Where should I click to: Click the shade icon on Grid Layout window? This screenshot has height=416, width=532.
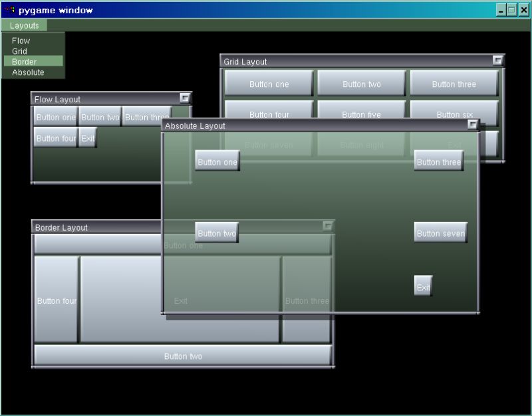pyautogui.click(x=498, y=60)
